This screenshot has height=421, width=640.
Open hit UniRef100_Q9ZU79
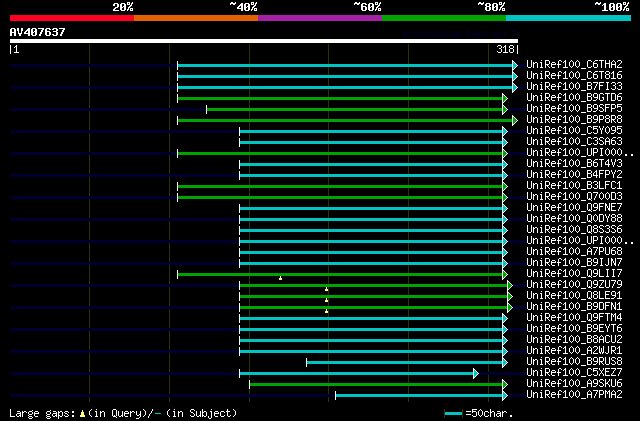574,285
